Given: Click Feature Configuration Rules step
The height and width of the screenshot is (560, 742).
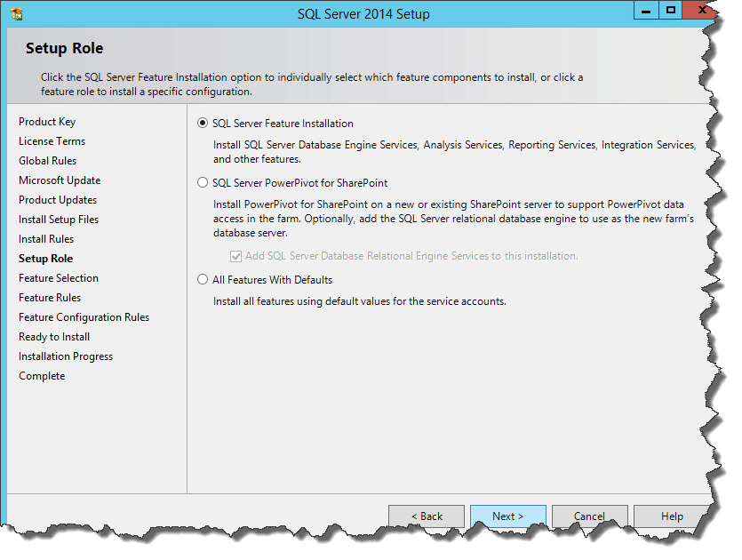Looking at the screenshot, I should point(84,317).
